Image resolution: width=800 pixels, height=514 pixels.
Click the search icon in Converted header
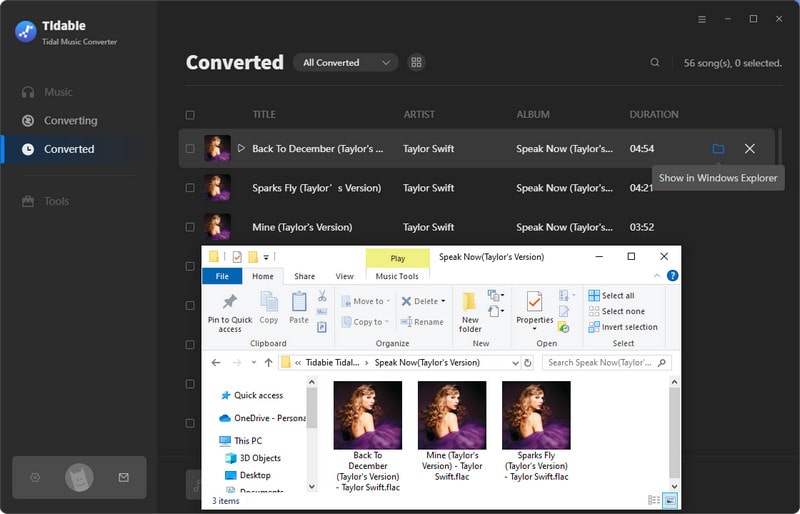tap(655, 62)
